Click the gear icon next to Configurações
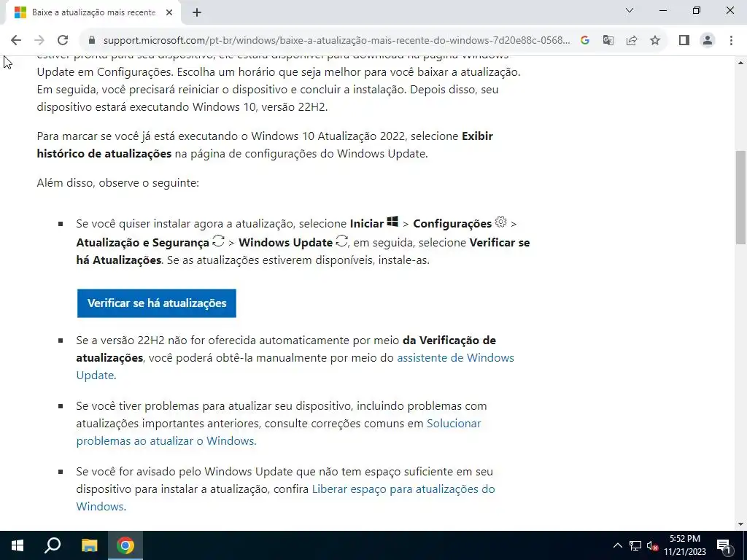The width and height of the screenshot is (747, 560). [x=500, y=222]
